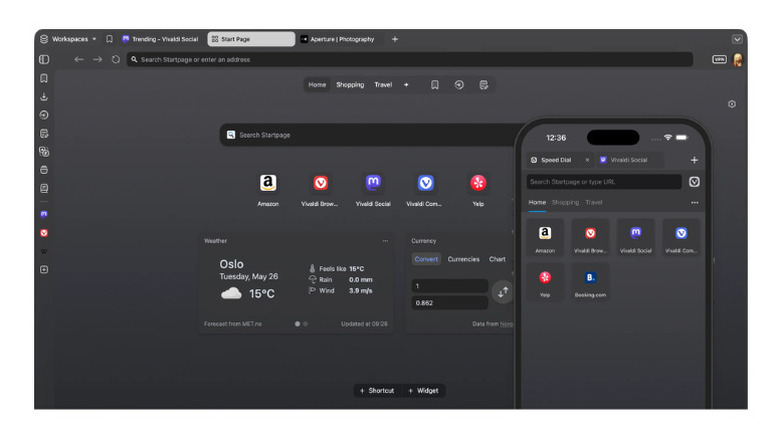Click the desktop address bar field
The image size is (780, 438).
[x=410, y=59]
